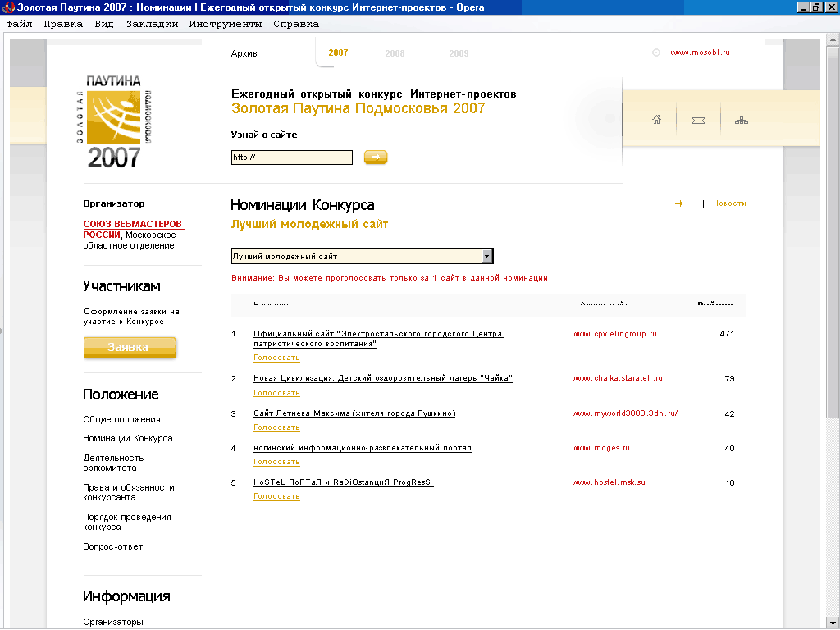The image size is (840, 630).
Task: Expand the Лучший молодежный сайт nomination dropdown
Action: point(487,256)
